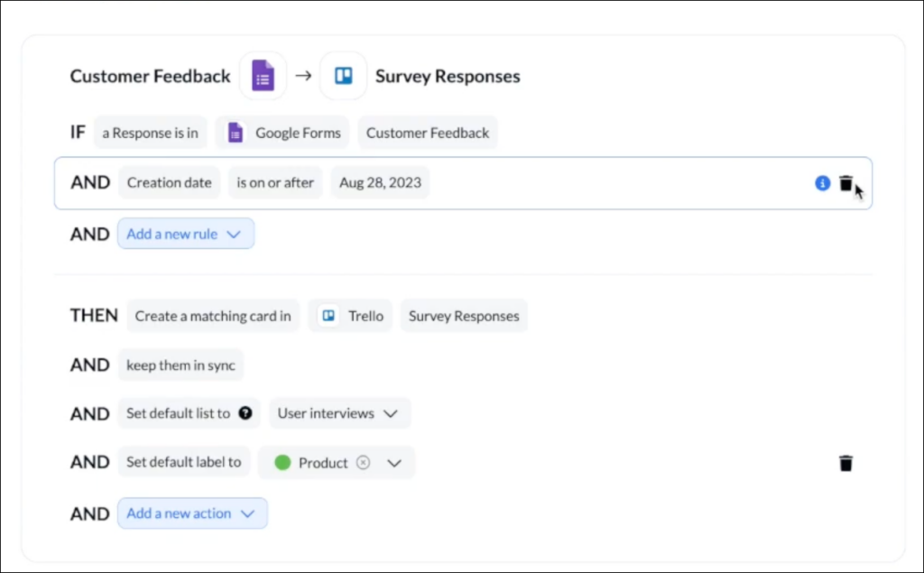Delete the Creation date rule with the trash icon

[x=845, y=182]
